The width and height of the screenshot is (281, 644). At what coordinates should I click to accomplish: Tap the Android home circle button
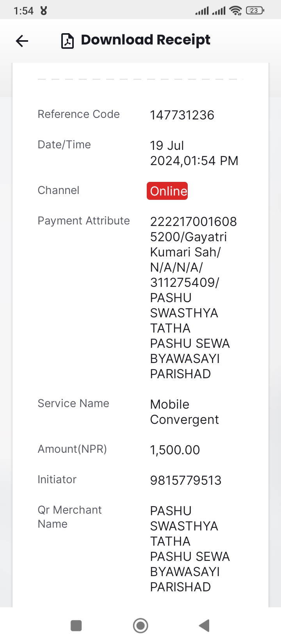[140, 626]
